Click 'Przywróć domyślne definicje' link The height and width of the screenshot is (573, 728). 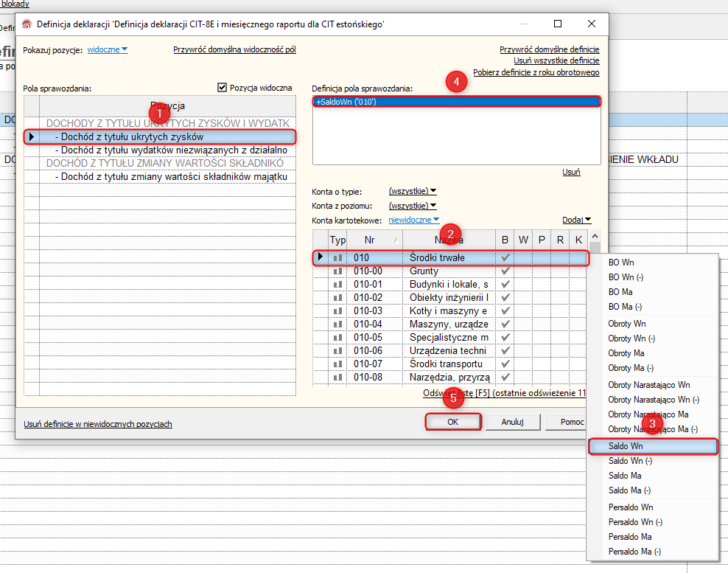[x=549, y=49]
